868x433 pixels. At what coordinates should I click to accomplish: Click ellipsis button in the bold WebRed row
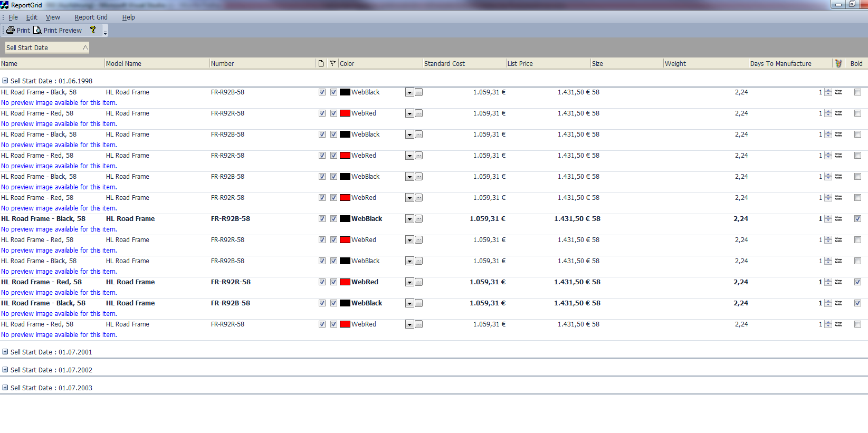[x=418, y=282]
